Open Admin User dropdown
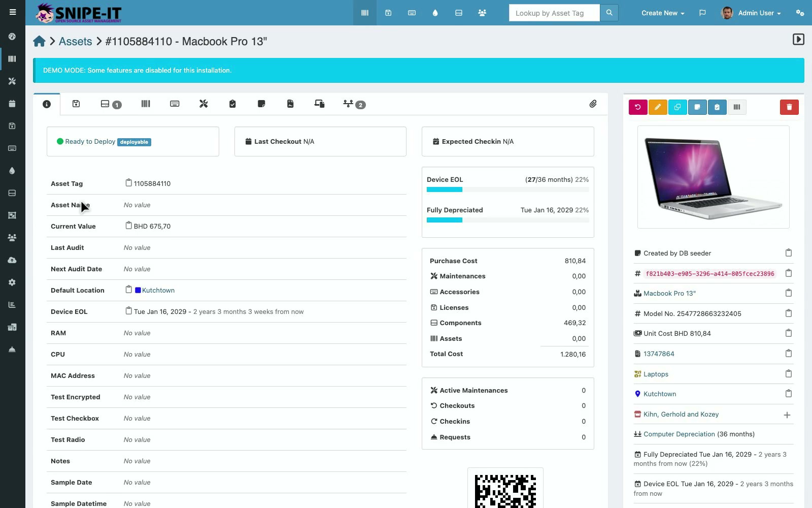The image size is (812, 508). (x=751, y=13)
